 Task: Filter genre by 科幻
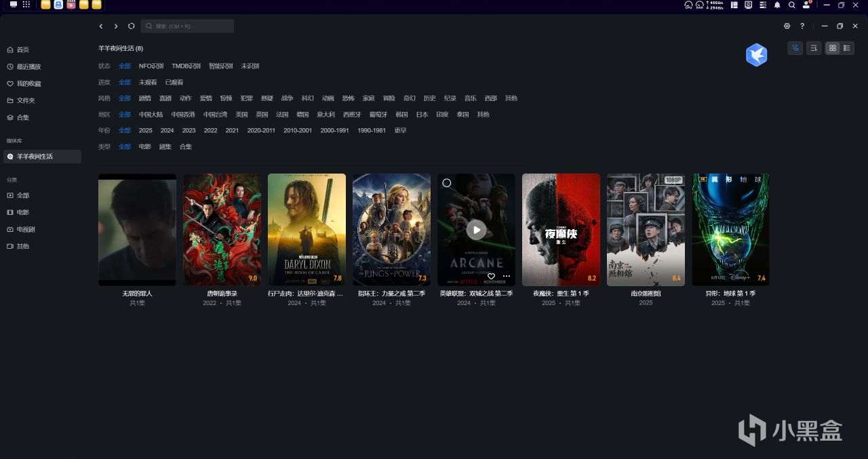pyautogui.click(x=308, y=98)
